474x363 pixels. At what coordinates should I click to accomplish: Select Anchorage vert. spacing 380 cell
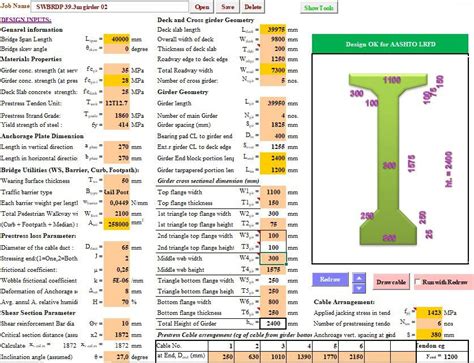point(429,334)
